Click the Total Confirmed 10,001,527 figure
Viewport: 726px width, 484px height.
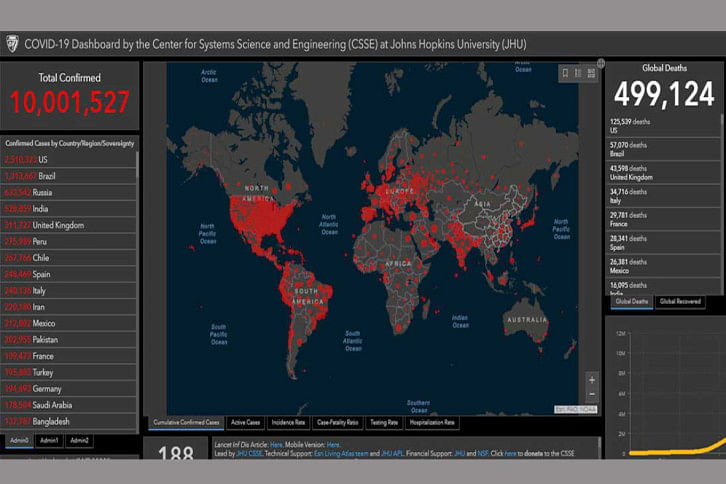coord(69,102)
